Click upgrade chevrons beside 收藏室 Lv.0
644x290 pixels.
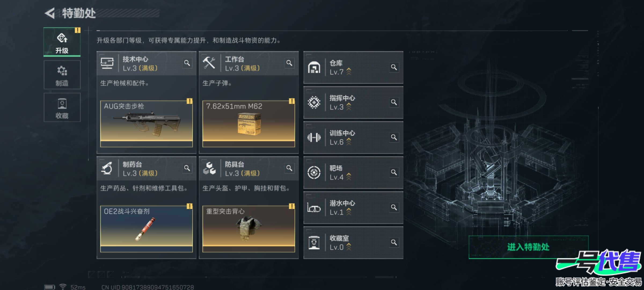(x=349, y=247)
